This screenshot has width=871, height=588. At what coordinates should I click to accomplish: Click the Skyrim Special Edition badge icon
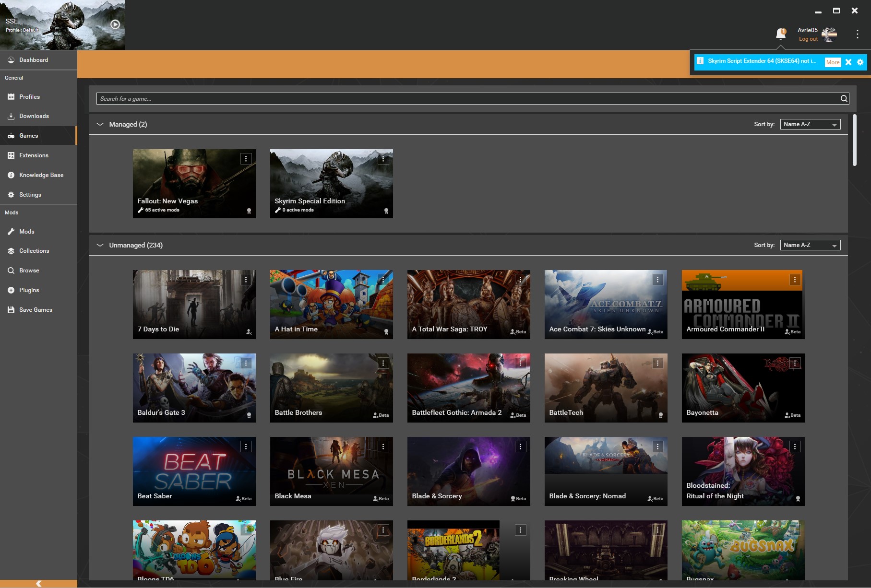[x=386, y=211]
